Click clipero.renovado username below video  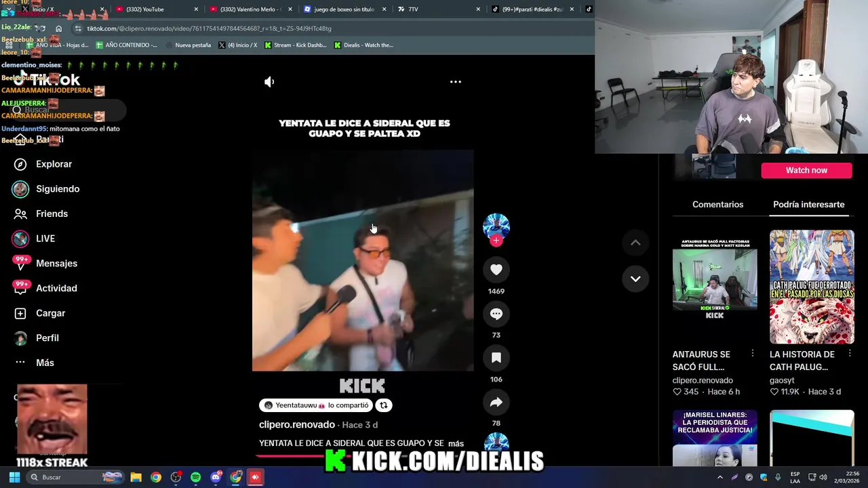coord(297,424)
